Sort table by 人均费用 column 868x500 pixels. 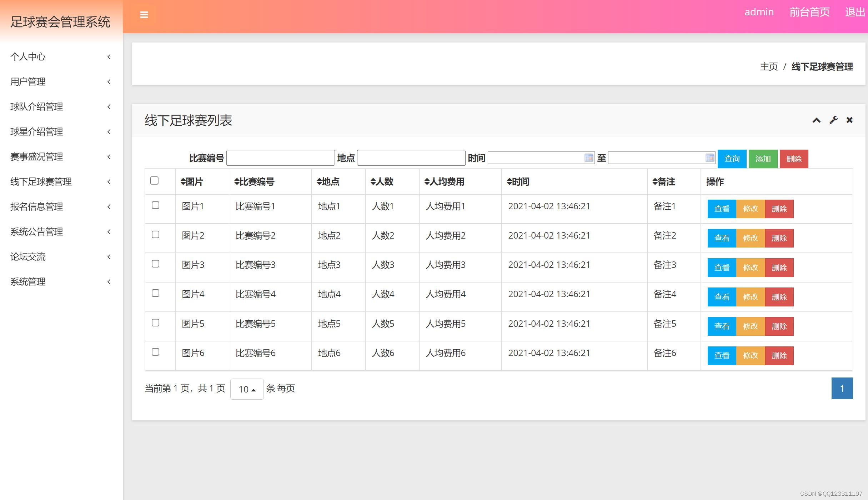point(444,182)
